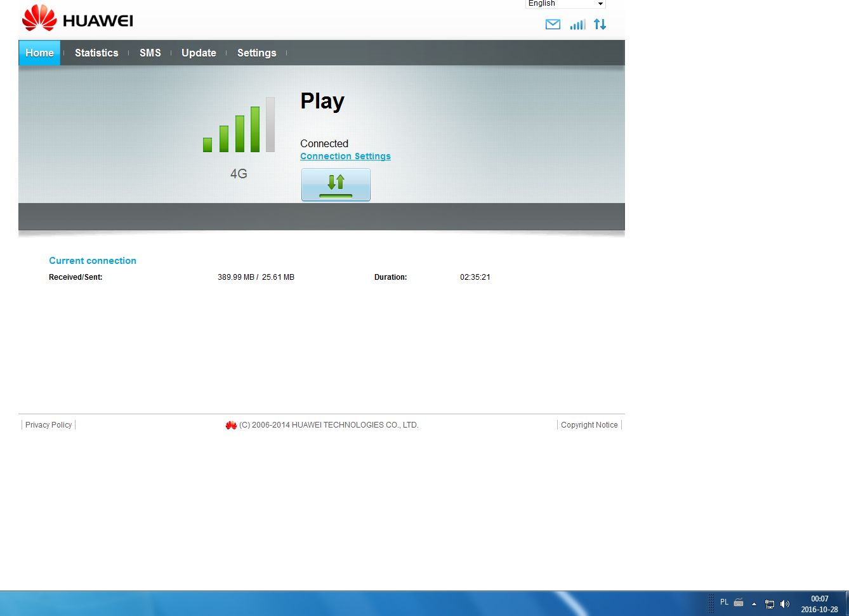Open the Update tab
This screenshot has width=849, height=616.
point(199,53)
